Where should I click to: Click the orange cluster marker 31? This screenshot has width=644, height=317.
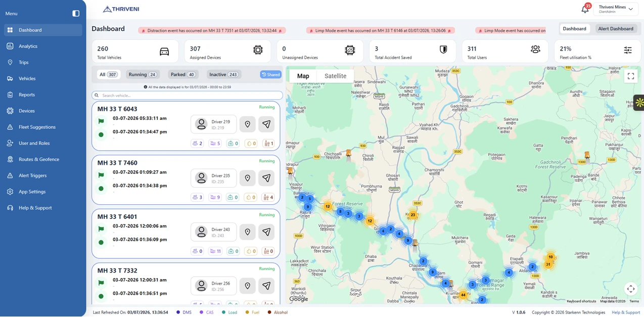click(548, 264)
